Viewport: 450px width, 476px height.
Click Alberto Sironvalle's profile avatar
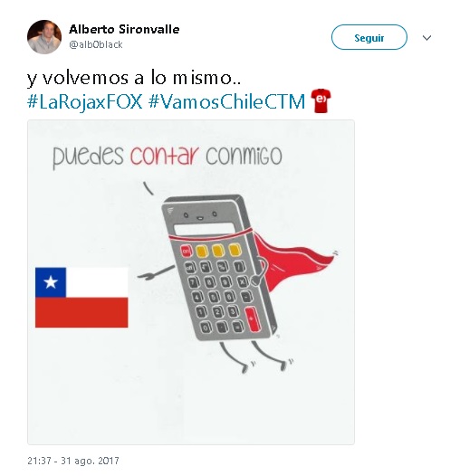tap(44, 37)
